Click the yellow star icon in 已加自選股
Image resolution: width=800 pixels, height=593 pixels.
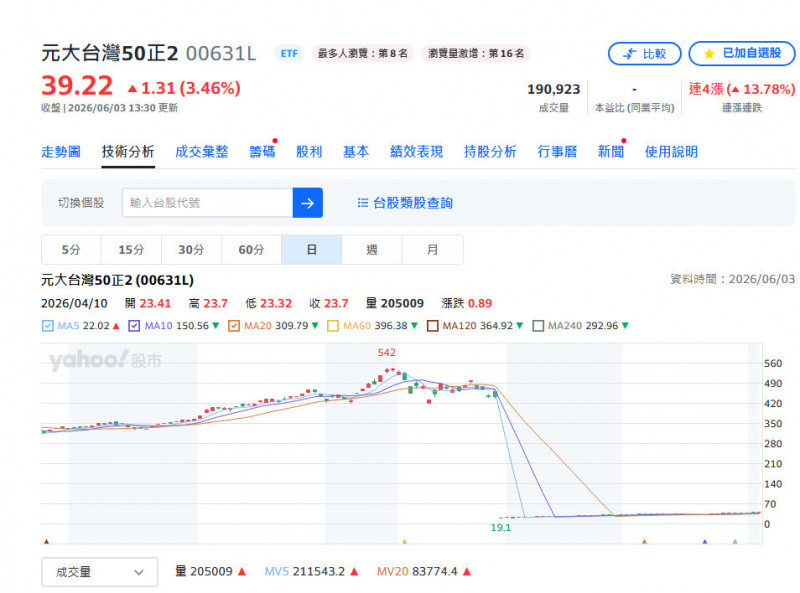tap(709, 54)
